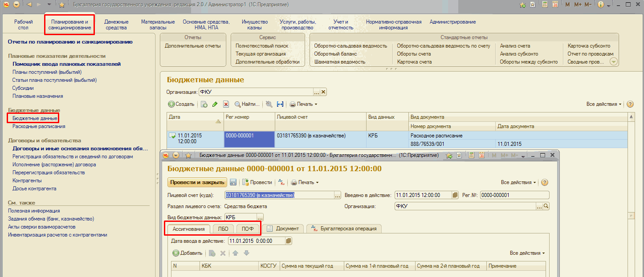This screenshot has width=644, height=277.
Task: Click Провести button in the document
Action: (x=257, y=182)
